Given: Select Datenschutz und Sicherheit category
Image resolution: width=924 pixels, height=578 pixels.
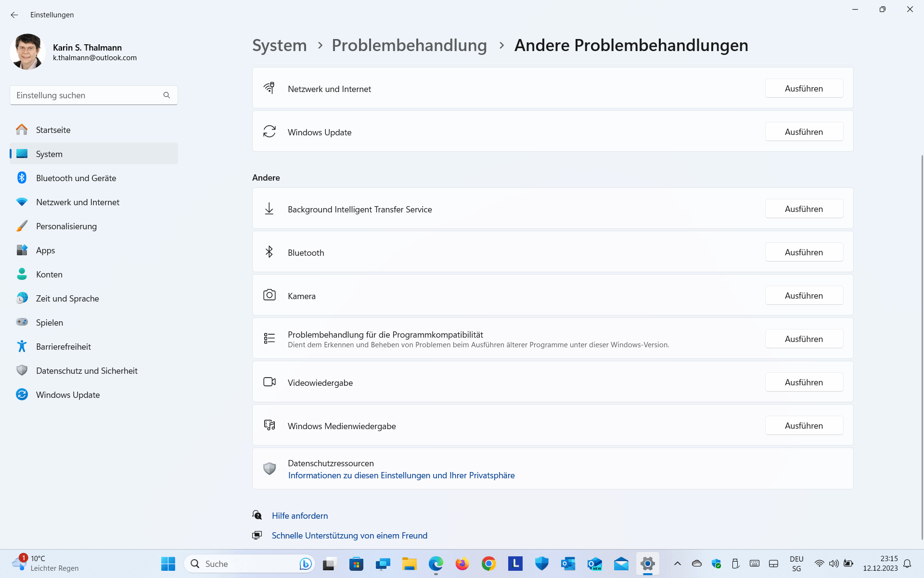Looking at the screenshot, I should pyautogui.click(x=87, y=371).
